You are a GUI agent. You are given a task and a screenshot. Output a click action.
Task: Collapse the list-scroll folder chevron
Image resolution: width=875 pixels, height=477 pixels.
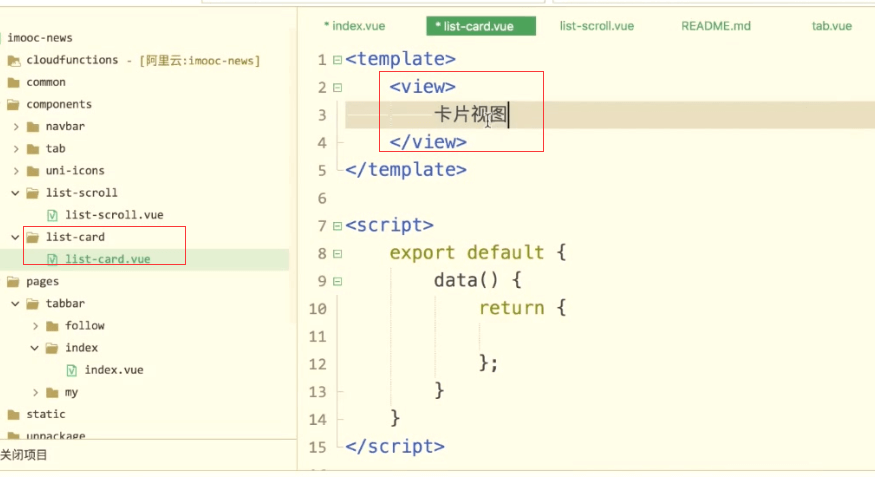pos(16,193)
